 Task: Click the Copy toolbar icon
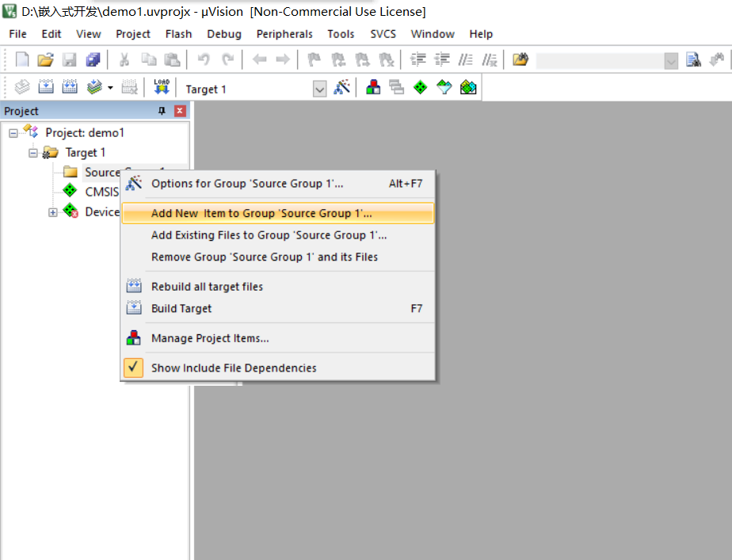(x=149, y=59)
